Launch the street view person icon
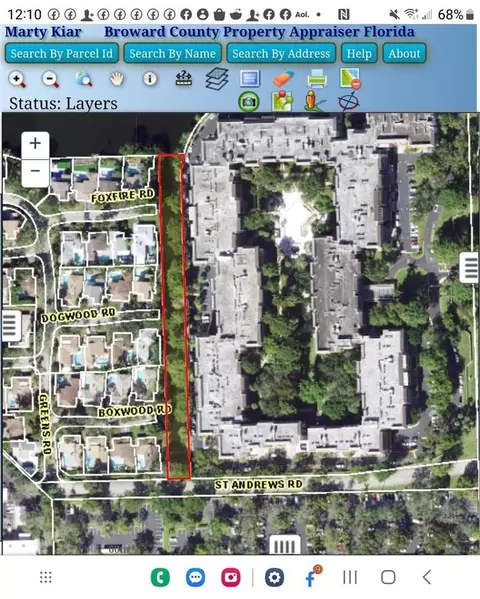The height and width of the screenshot is (599, 480). tap(314, 102)
